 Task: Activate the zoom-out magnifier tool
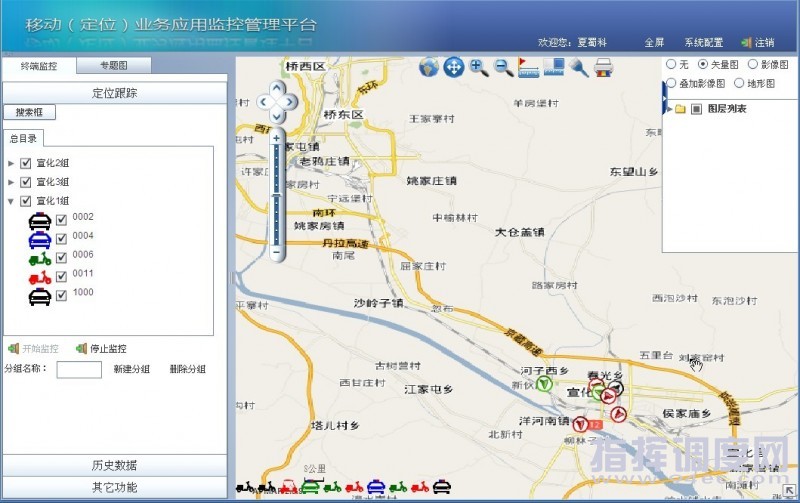(x=503, y=67)
